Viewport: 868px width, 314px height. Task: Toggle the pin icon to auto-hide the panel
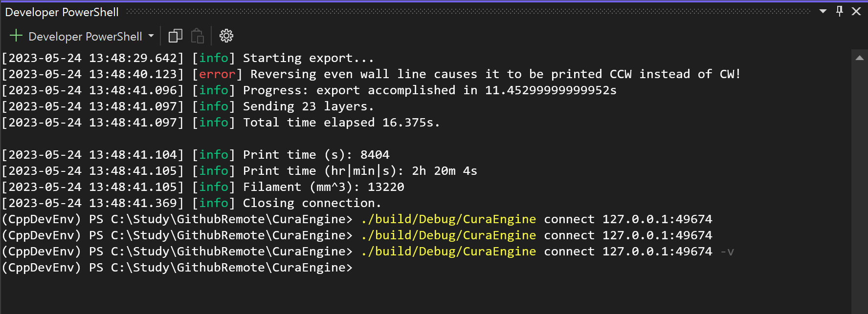click(x=839, y=11)
